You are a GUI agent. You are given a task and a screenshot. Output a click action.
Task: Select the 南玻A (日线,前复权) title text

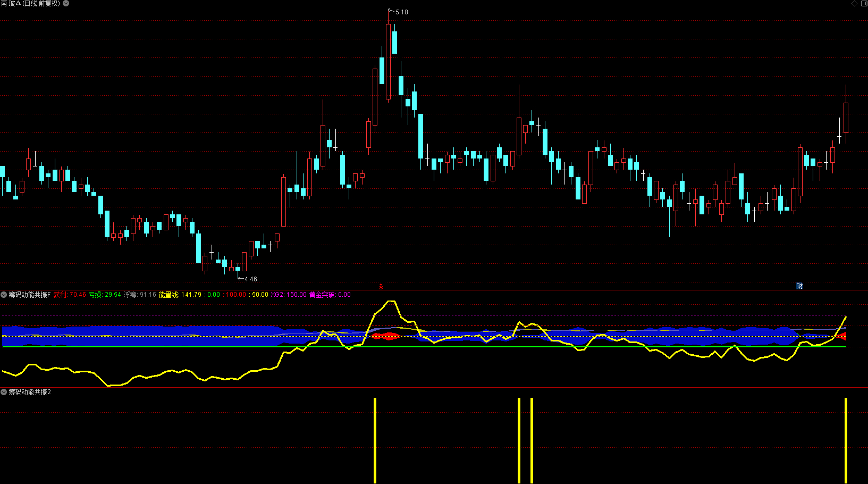(x=31, y=4)
